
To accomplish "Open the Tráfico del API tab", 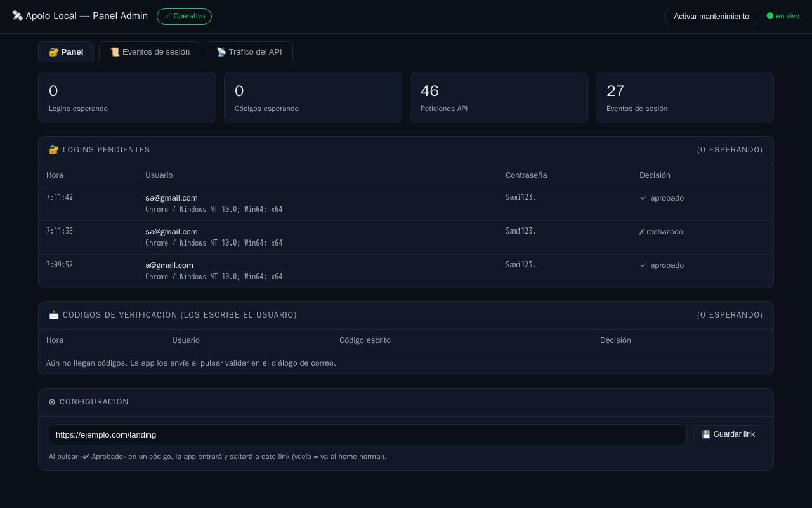I will click(x=249, y=51).
